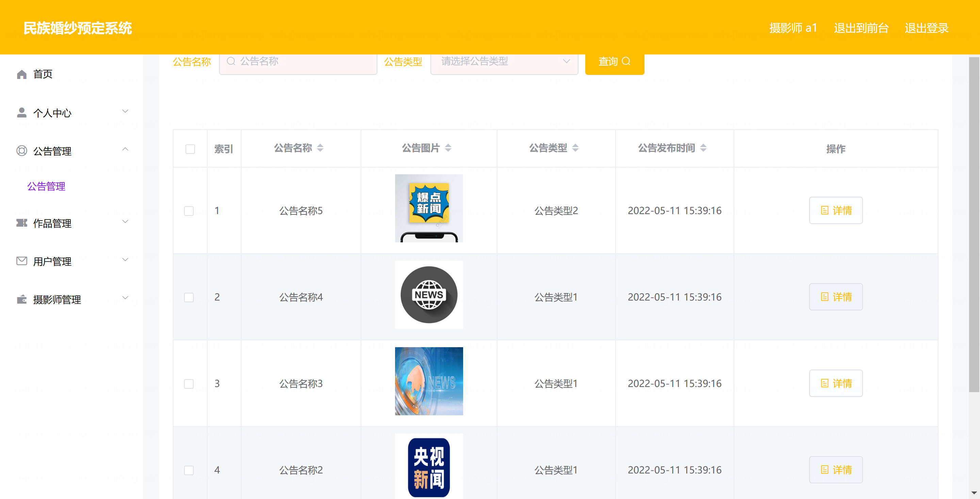Click the 爆点新闻 thumbnail image
Viewport: 980px width, 499px height.
429,208
